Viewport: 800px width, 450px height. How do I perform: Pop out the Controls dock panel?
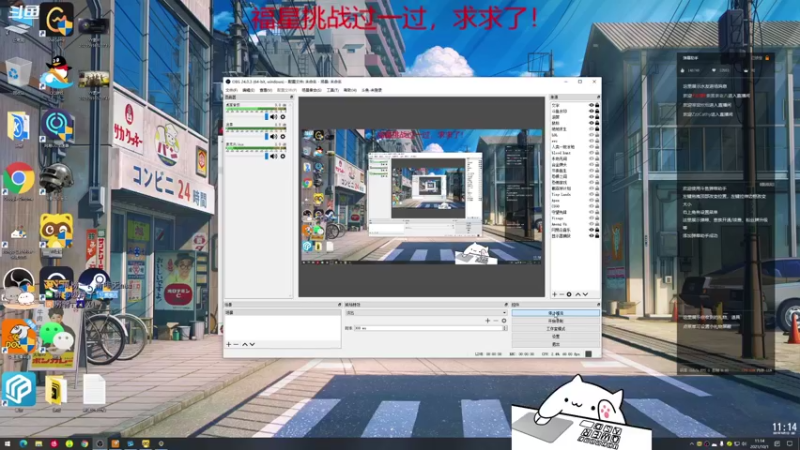[x=598, y=305]
